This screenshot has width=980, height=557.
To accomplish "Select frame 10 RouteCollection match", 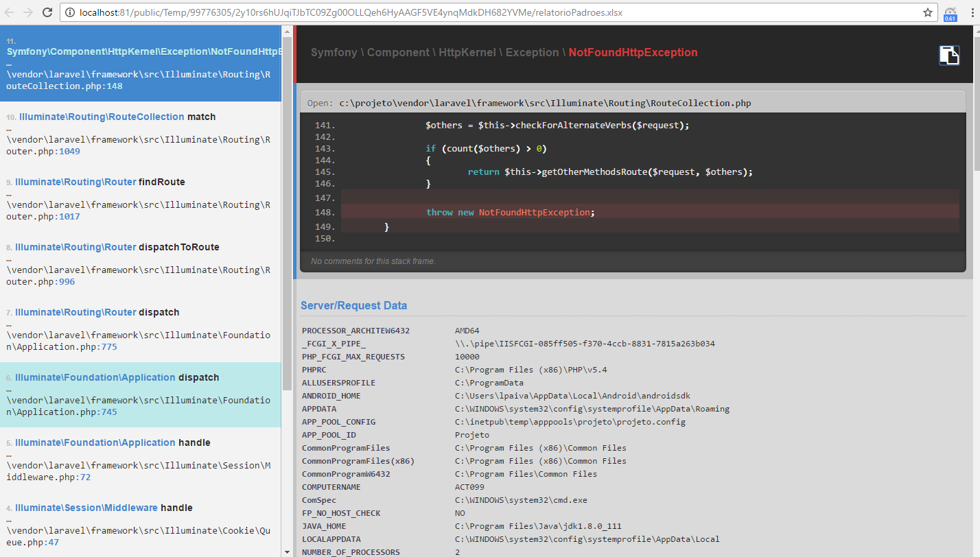I will (x=141, y=134).
